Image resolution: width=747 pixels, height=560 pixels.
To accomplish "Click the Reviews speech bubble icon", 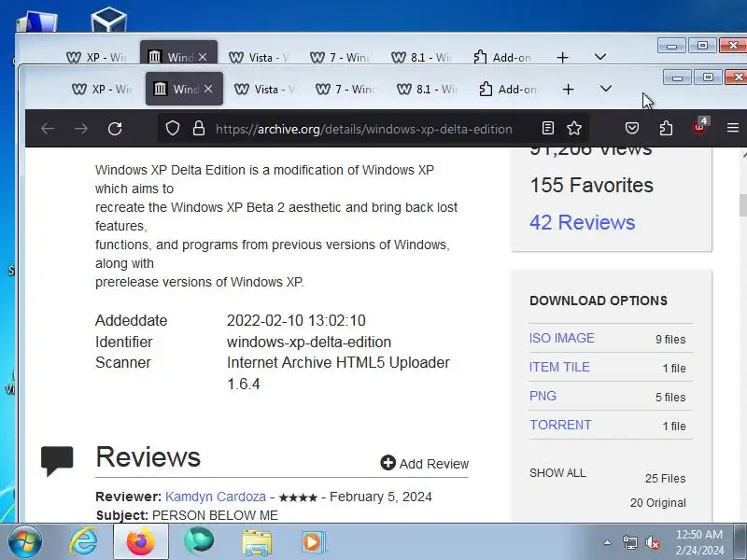I will (57, 460).
